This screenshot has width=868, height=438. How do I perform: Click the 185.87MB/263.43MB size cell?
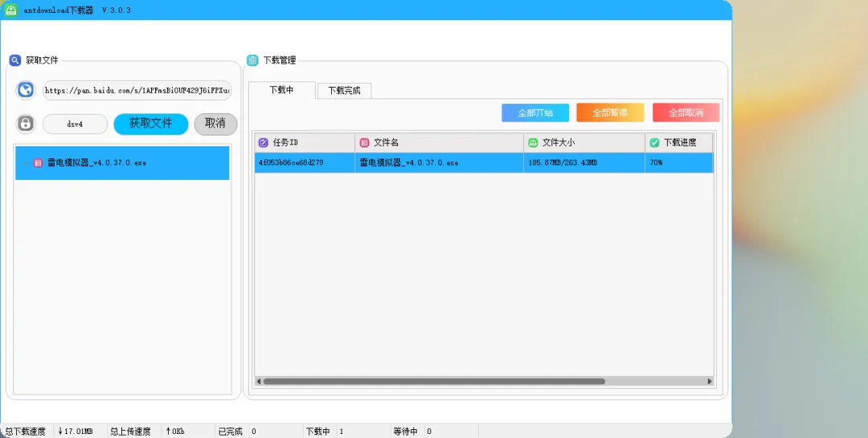(x=584, y=163)
